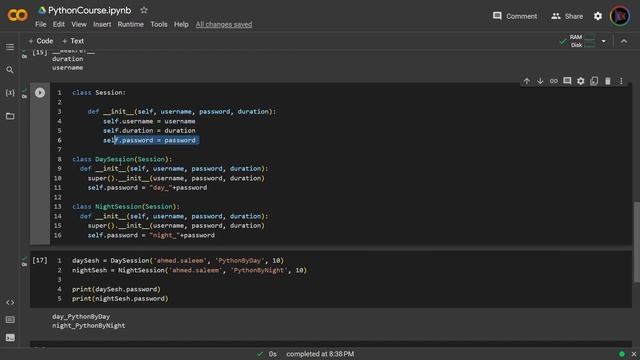Click output text day_PythonByDay

point(81,316)
